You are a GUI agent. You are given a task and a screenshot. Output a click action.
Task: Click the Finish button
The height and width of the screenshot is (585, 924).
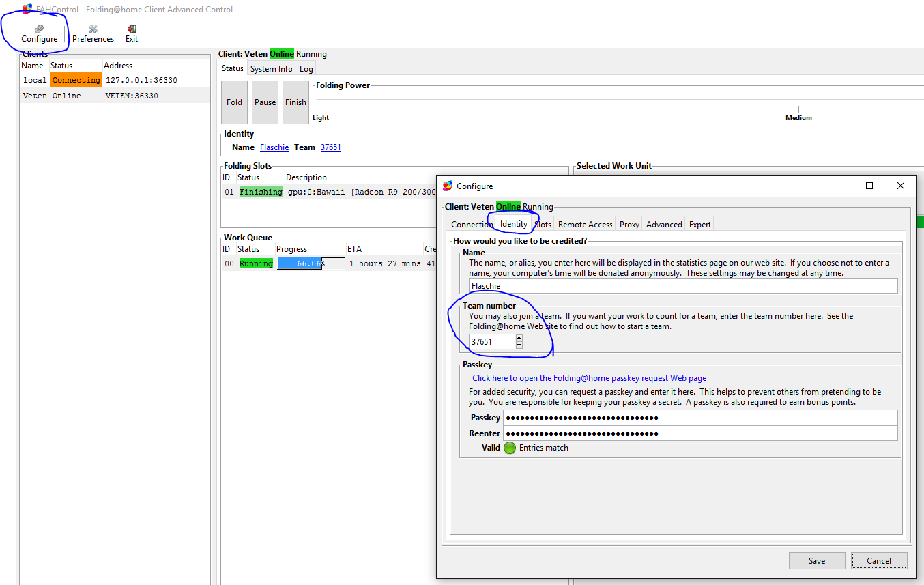(x=295, y=102)
